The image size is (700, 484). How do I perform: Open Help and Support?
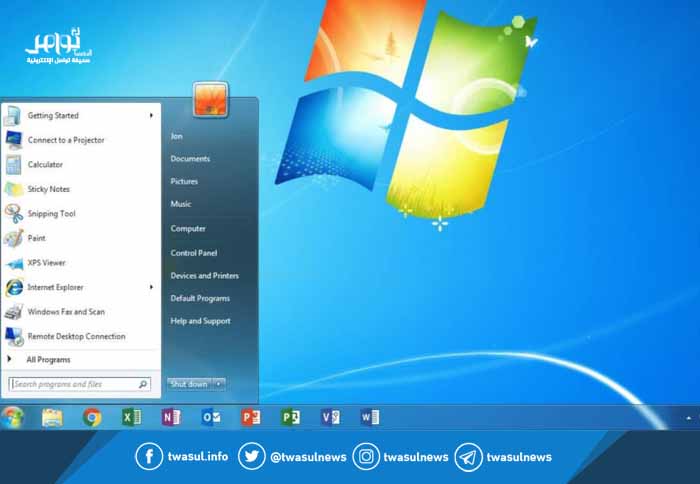[x=200, y=321]
